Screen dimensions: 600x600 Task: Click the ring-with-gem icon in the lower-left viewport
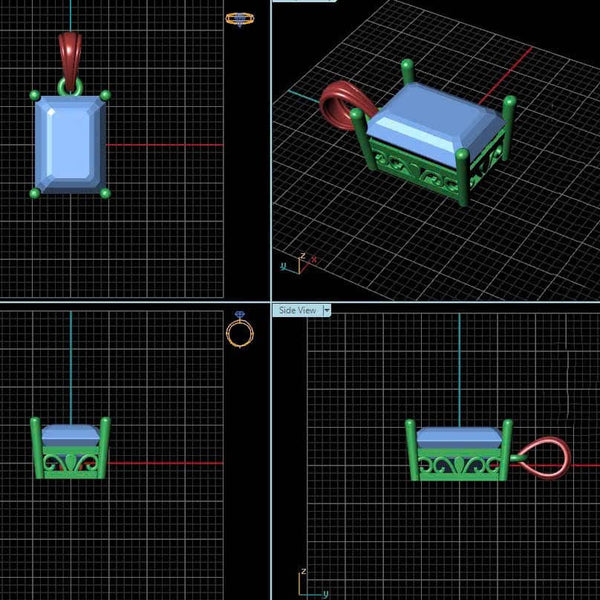(x=239, y=329)
